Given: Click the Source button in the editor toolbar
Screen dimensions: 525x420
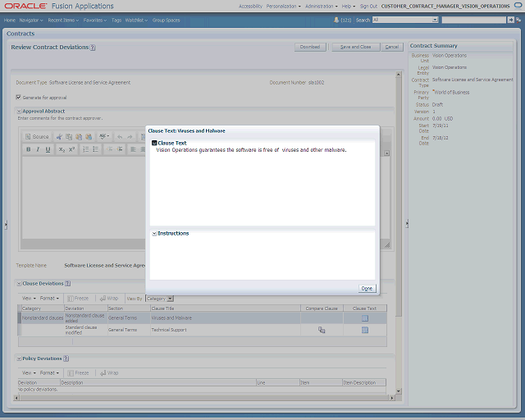Looking at the screenshot, I should [x=37, y=137].
